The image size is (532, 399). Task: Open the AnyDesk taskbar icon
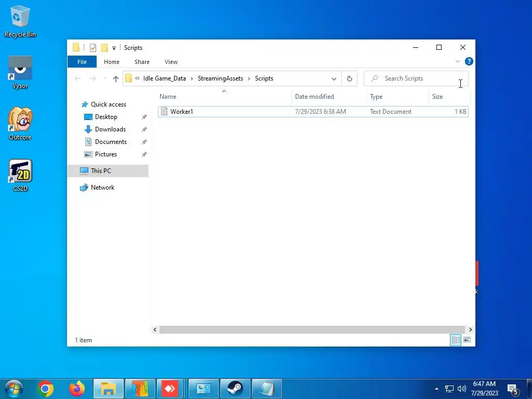pyautogui.click(x=170, y=389)
